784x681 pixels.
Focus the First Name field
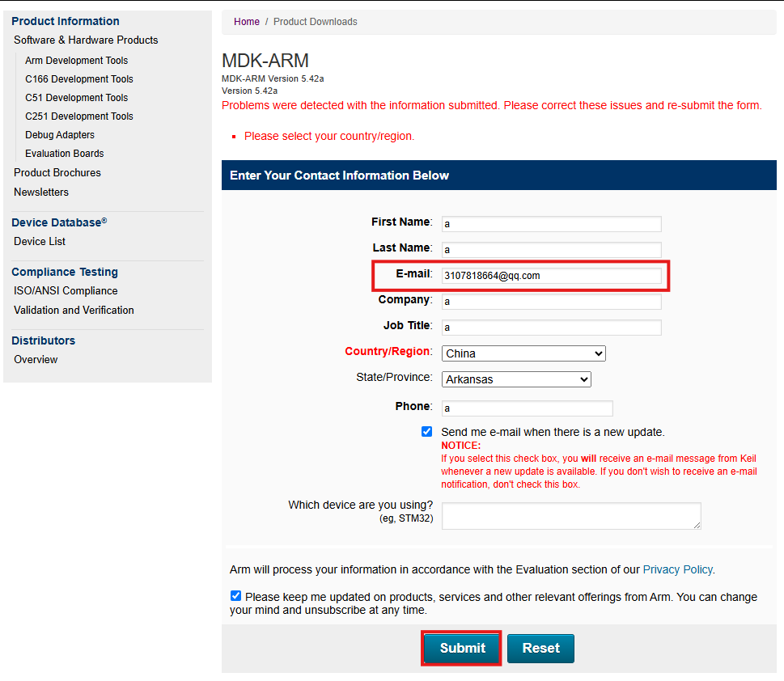tap(552, 224)
